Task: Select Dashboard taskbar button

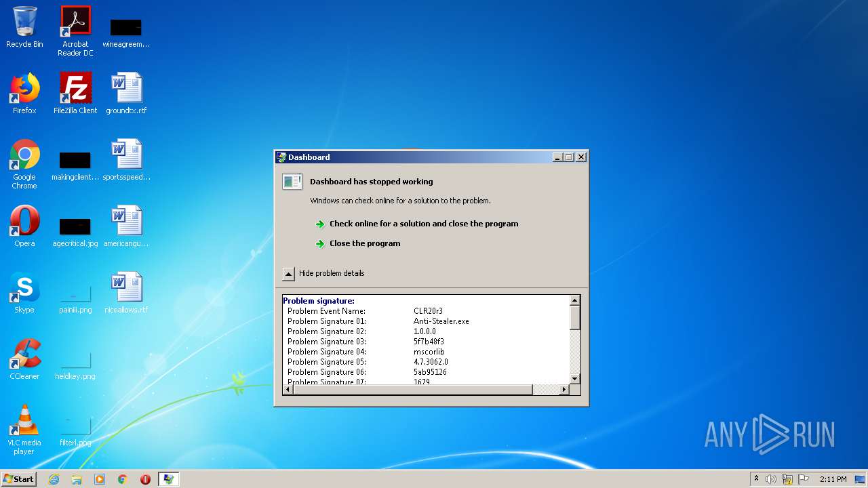Action: pyautogui.click(x=168, y=479)
